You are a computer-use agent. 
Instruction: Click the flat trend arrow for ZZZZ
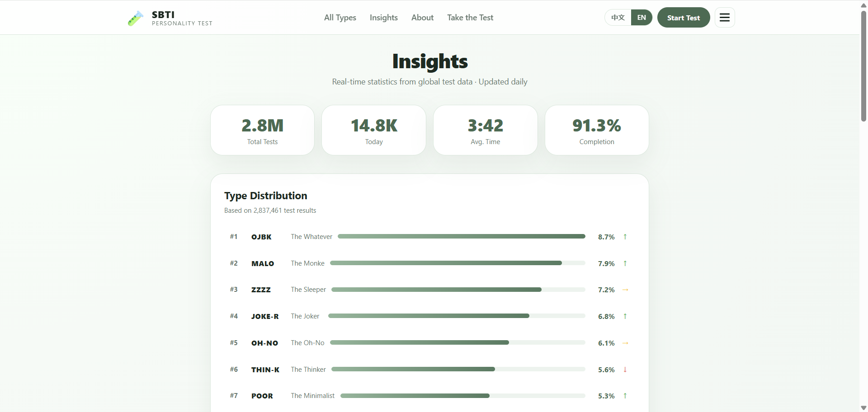[625, 290]
